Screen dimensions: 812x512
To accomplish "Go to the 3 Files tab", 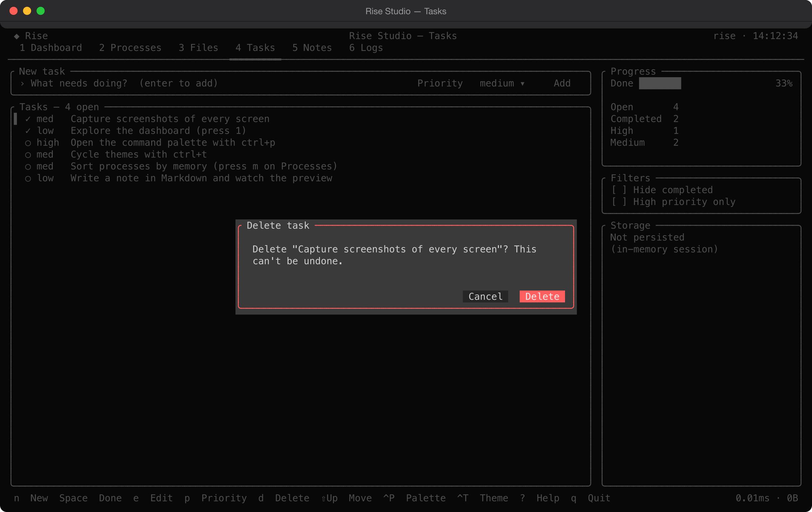I will coord(199,48).
